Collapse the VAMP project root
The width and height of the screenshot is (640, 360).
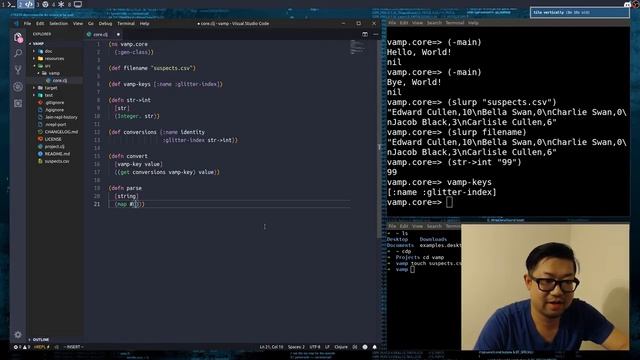pos(38,44)
